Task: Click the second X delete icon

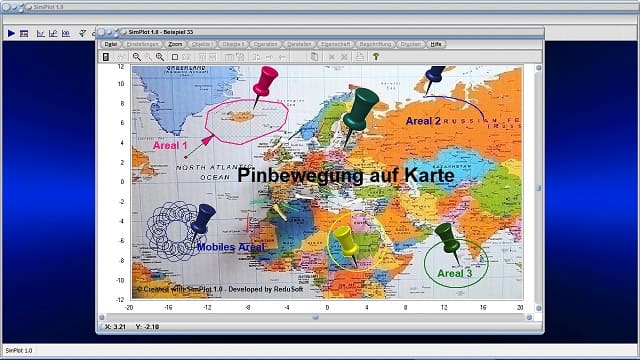Action: [x=344, y=57]
